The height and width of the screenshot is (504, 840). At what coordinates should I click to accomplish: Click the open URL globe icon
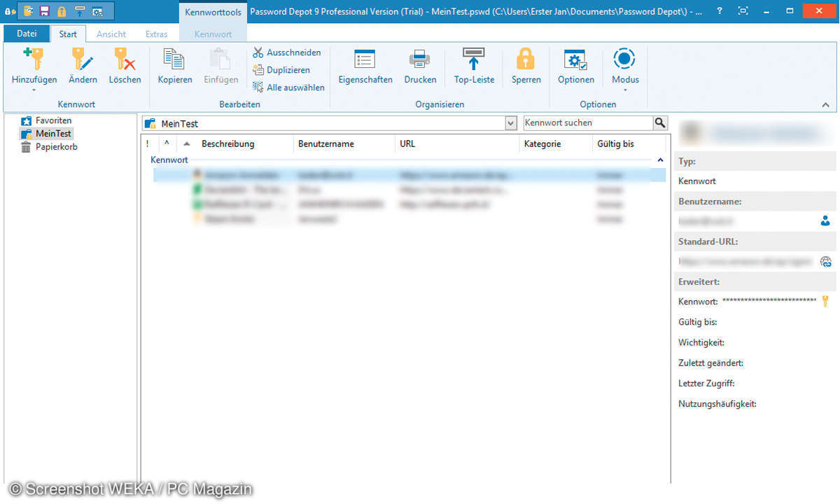[x=826, y=262]
